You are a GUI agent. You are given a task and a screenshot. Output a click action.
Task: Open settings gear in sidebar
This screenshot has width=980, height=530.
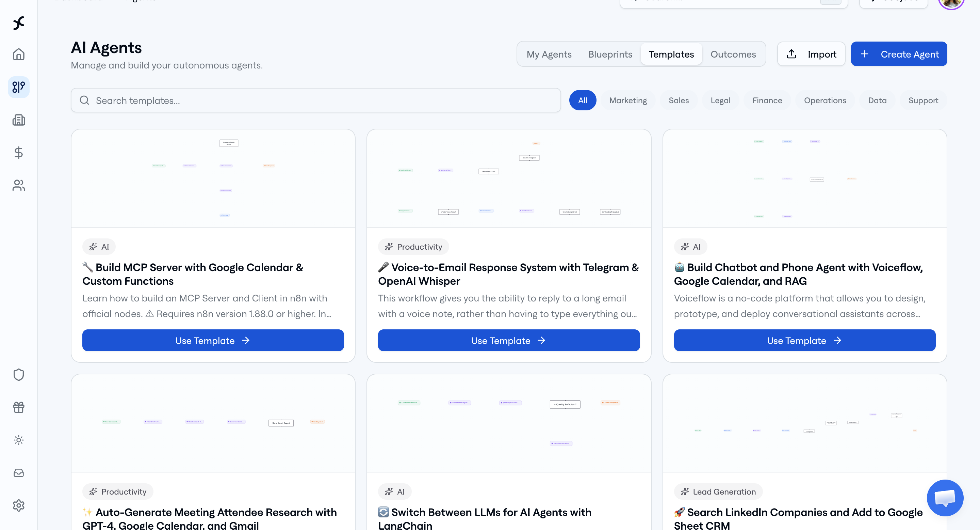[19, 505]
